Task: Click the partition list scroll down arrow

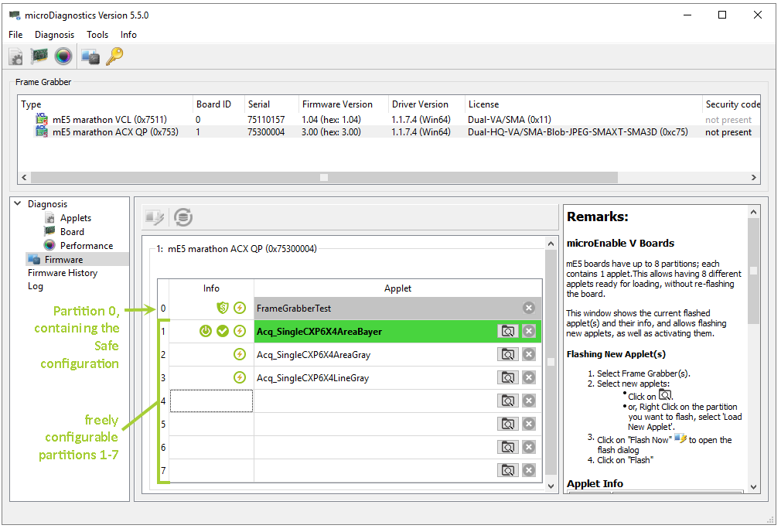Action: [551, 486]
